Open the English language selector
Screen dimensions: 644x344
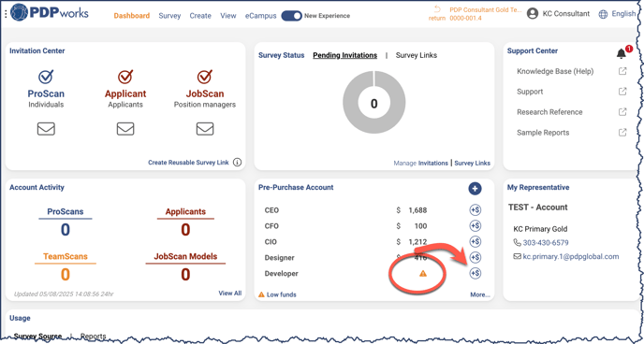click(623, 13)
